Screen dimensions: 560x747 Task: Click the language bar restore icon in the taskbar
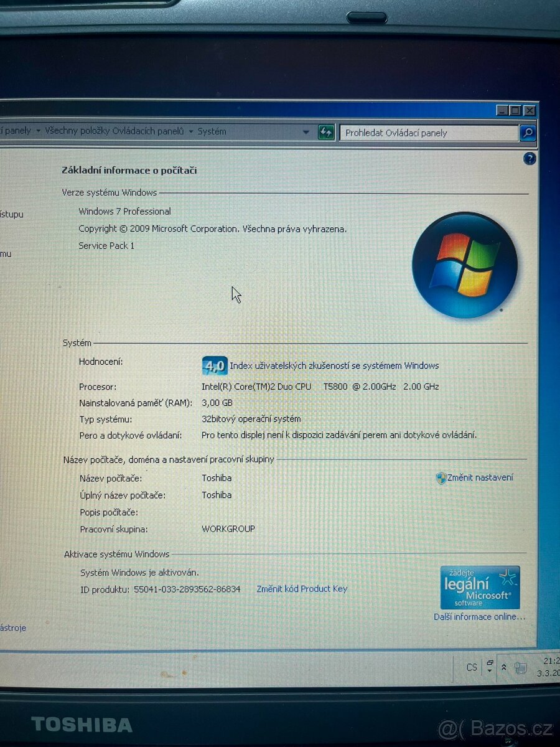tap(490, 662)
